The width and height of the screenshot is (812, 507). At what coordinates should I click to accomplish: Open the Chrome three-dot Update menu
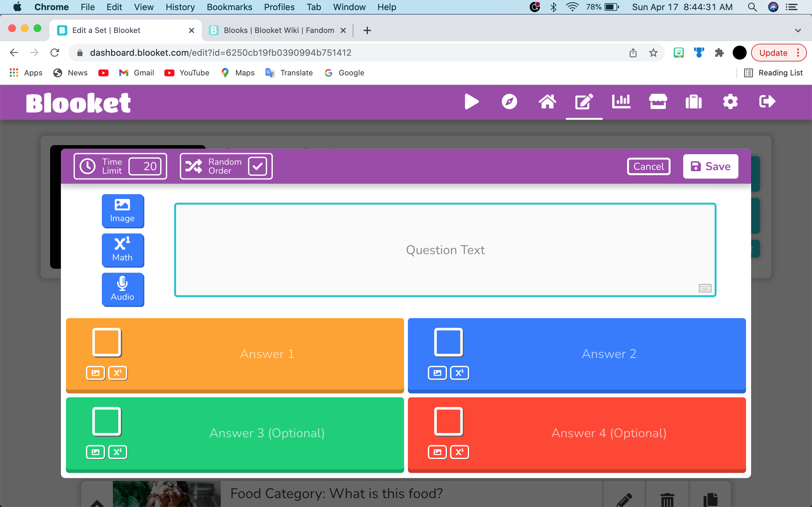798,53
